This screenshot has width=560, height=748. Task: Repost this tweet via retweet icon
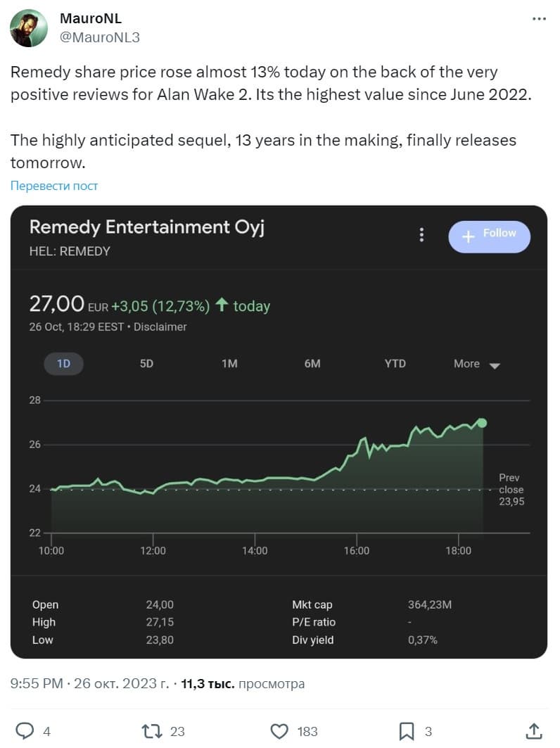coord(153,731)
